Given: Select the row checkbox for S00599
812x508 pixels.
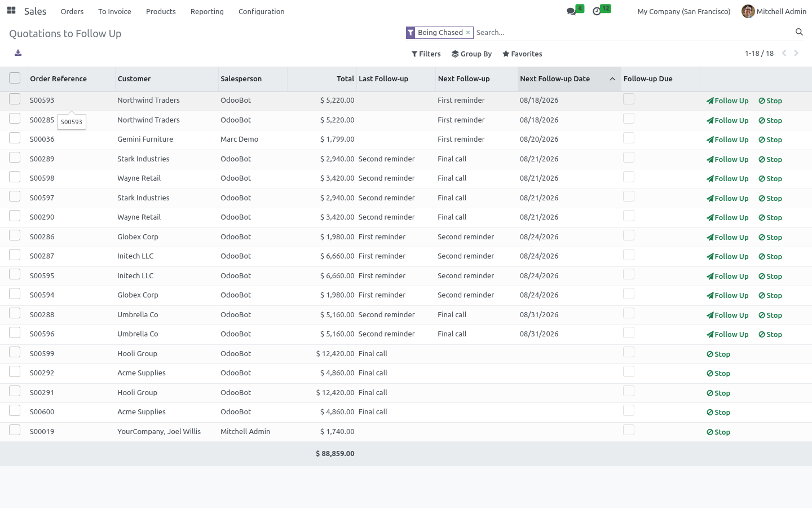Looking at the screenshot, I should click(15, 352).
